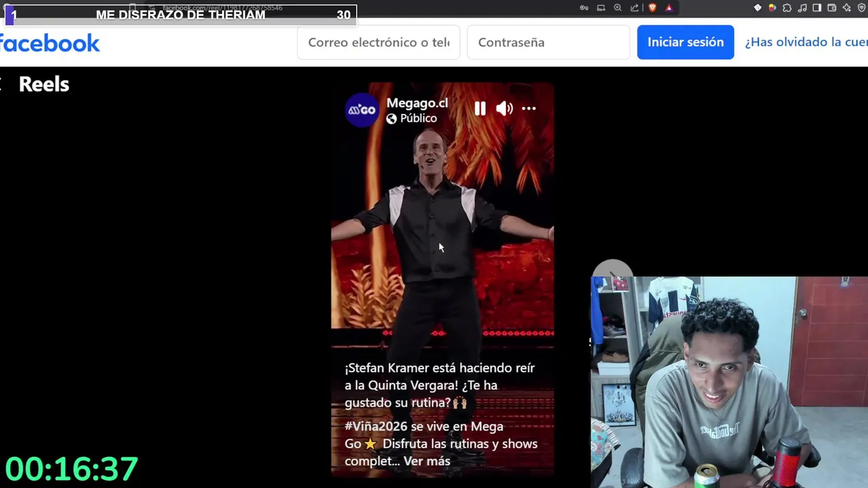Viewport: 868px width, 488px height.
Task: Click the VPN shield icon
Action: click(862, 8)
